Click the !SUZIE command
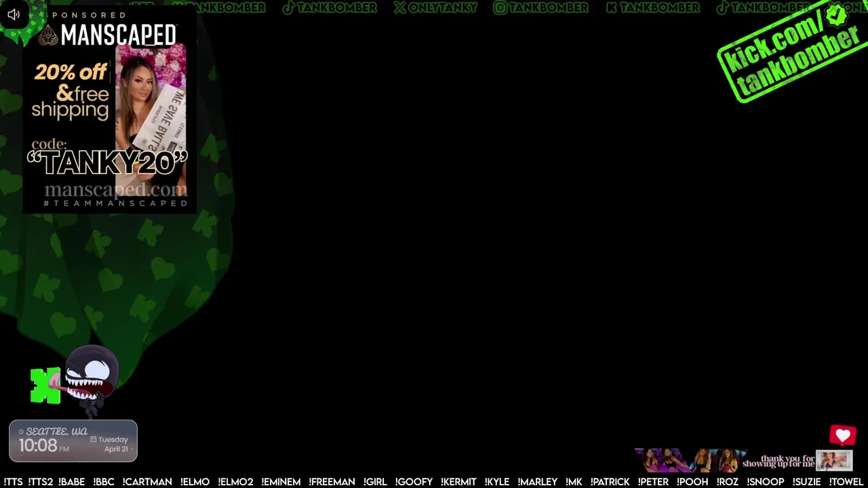This screenshot has width=868, height=488. pyautogui.click(x=806, y=482)
